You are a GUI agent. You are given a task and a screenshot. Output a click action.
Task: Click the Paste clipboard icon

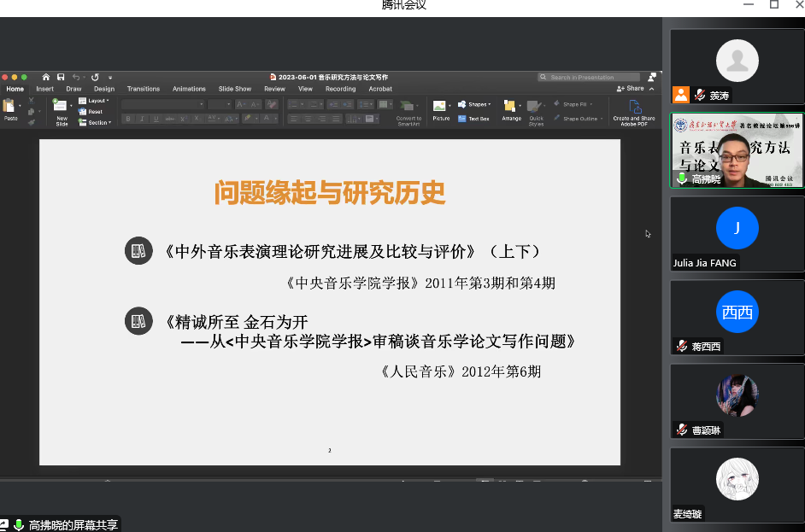(9, 107)
